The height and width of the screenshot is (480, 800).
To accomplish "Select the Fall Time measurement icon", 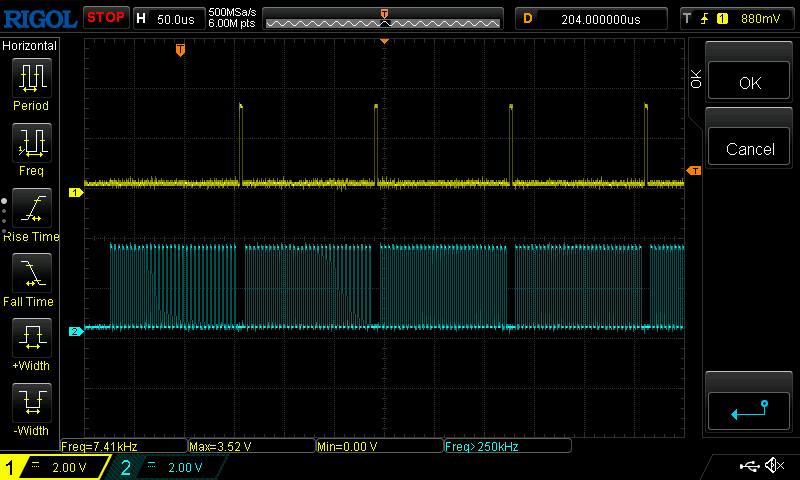I will (32, 272).
